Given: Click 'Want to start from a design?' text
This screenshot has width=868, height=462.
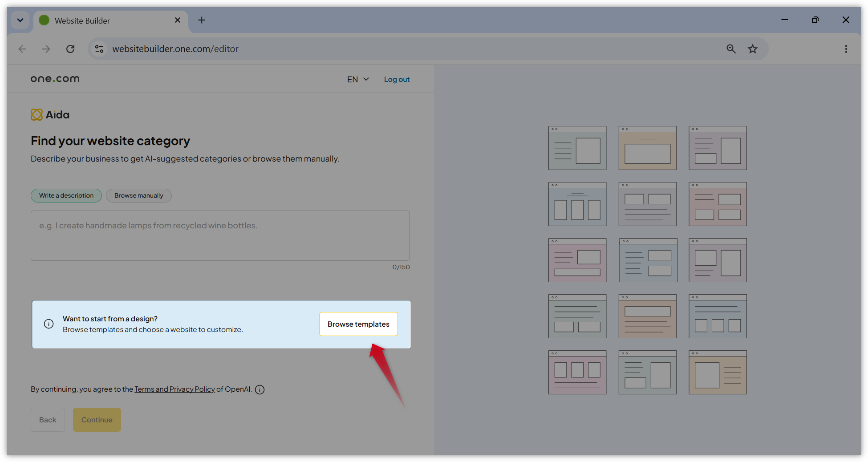Looking at the screenshot, I should coord(110,319).
